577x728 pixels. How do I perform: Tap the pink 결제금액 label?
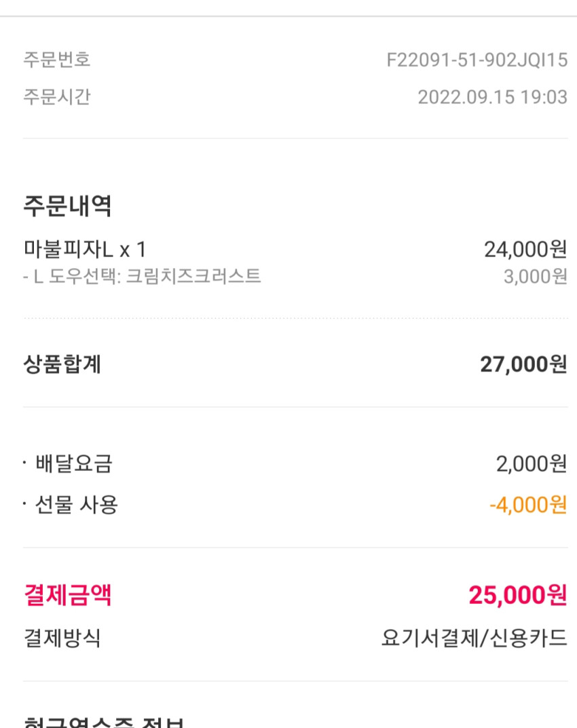(67, 595)
